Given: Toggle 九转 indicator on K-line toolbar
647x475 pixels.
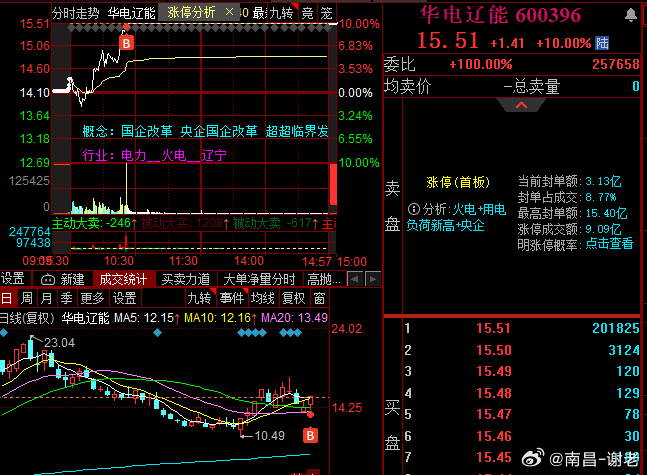Looking at the screenshot, I should 199,298.
